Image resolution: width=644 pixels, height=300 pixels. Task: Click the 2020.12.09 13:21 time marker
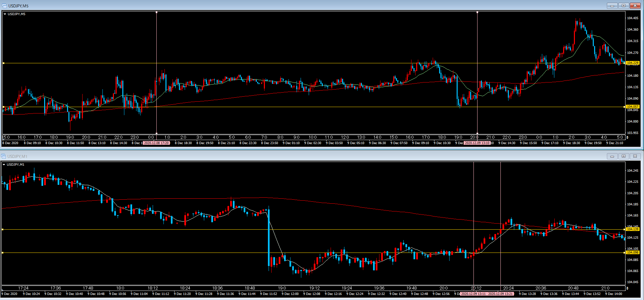pyautogui.click(x=501, y=294)
